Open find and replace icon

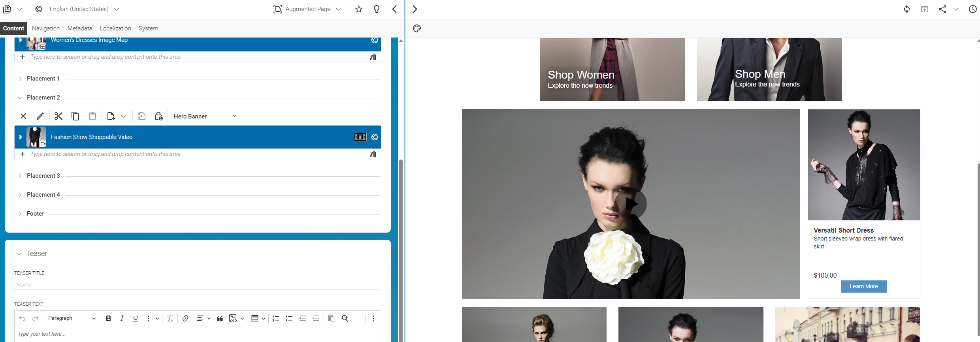[345, 318]
